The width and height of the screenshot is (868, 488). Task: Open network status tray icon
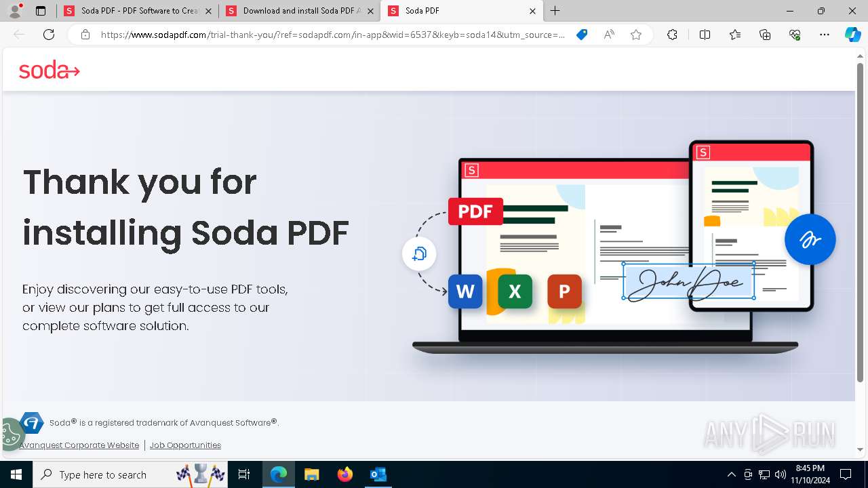764,474
